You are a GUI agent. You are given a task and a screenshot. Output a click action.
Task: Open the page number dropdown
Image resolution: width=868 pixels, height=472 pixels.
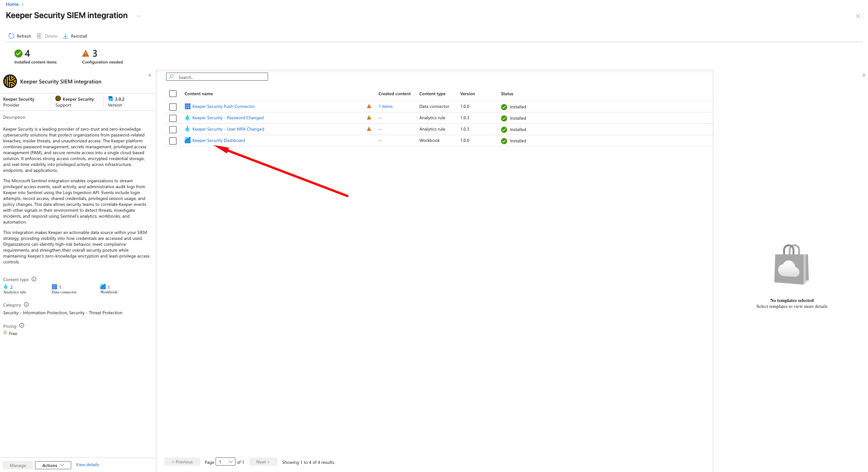coord(226,462)
